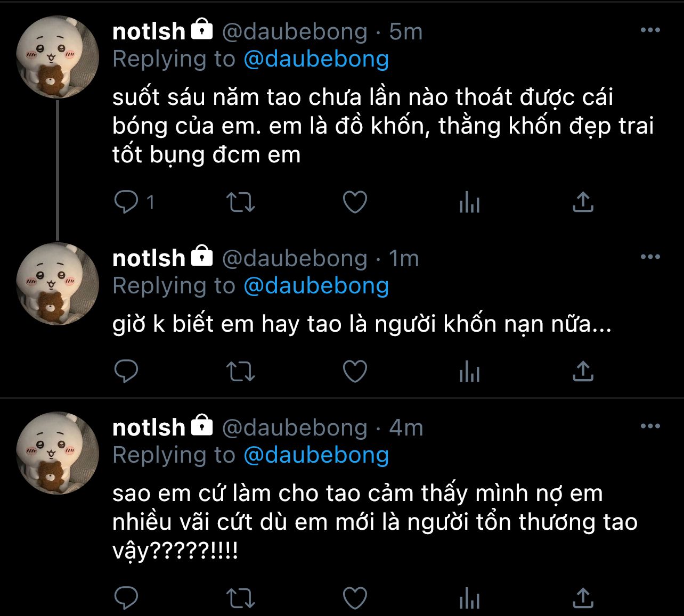Open more options on the 5m tweet
Image resolution: width=684 pixels, height=616 pixels.
click(650, 30)
